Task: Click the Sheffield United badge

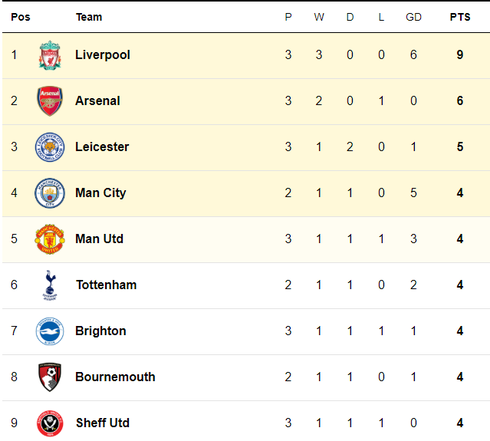Action: pos(50,423)
